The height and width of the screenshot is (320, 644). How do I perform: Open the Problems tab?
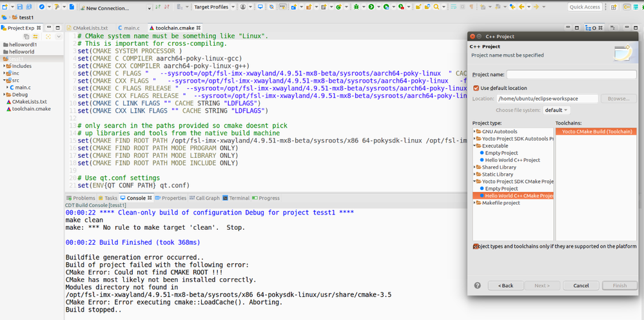tap(81, 198)
